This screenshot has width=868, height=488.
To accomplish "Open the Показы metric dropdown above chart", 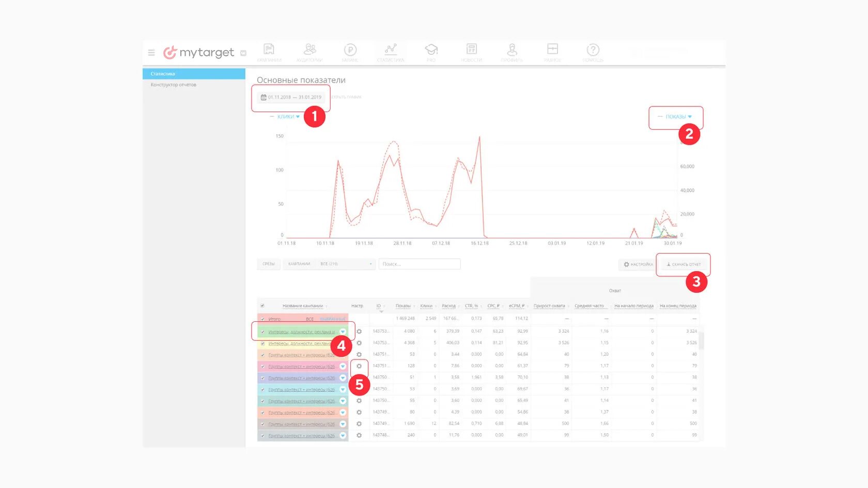I will [x=678, y=117].
